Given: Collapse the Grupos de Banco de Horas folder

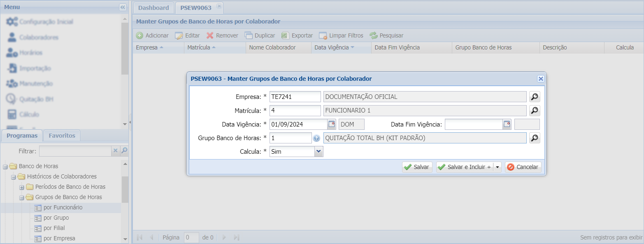Looking at the screenshot, I should (x=22, y=197).
